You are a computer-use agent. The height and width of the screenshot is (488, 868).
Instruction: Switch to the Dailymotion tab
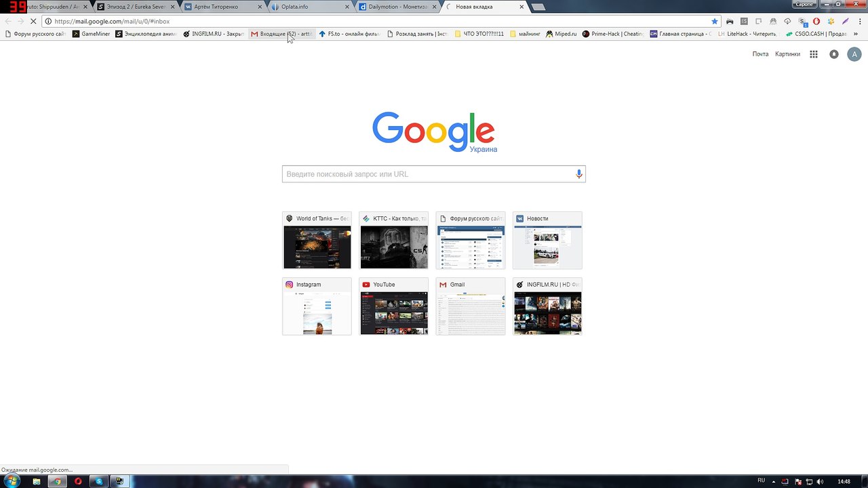tap(397, 7)
